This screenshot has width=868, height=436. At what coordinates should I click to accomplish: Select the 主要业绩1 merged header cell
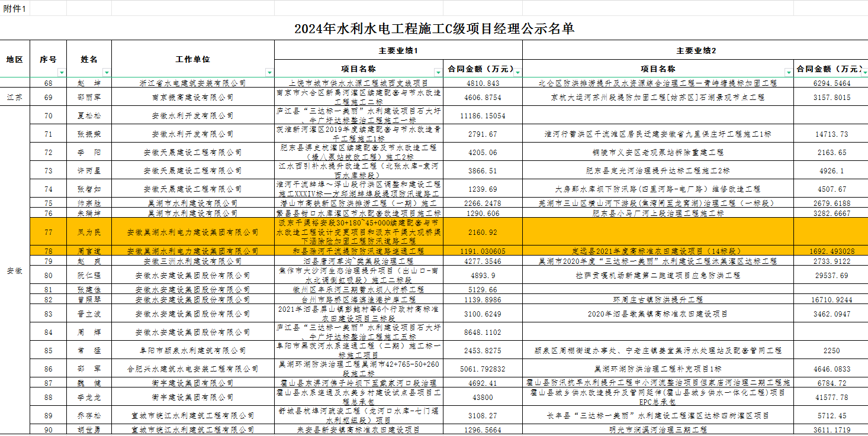[x=398, y=50]
